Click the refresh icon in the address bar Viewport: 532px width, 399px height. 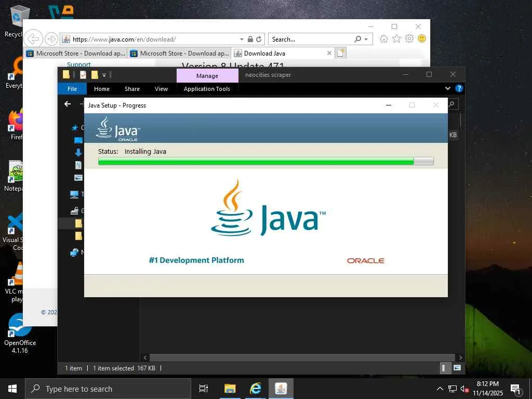pyautogui.click(x=259, y=39)
